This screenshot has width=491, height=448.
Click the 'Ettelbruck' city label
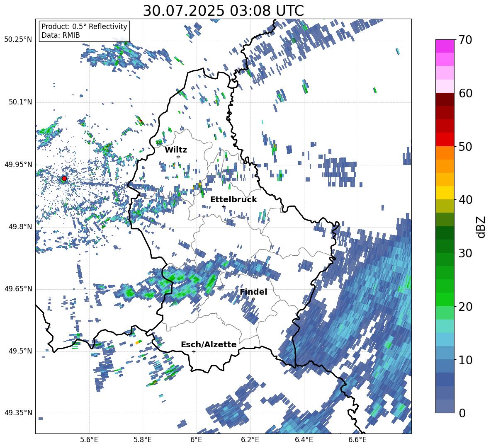tap(233, 200)
